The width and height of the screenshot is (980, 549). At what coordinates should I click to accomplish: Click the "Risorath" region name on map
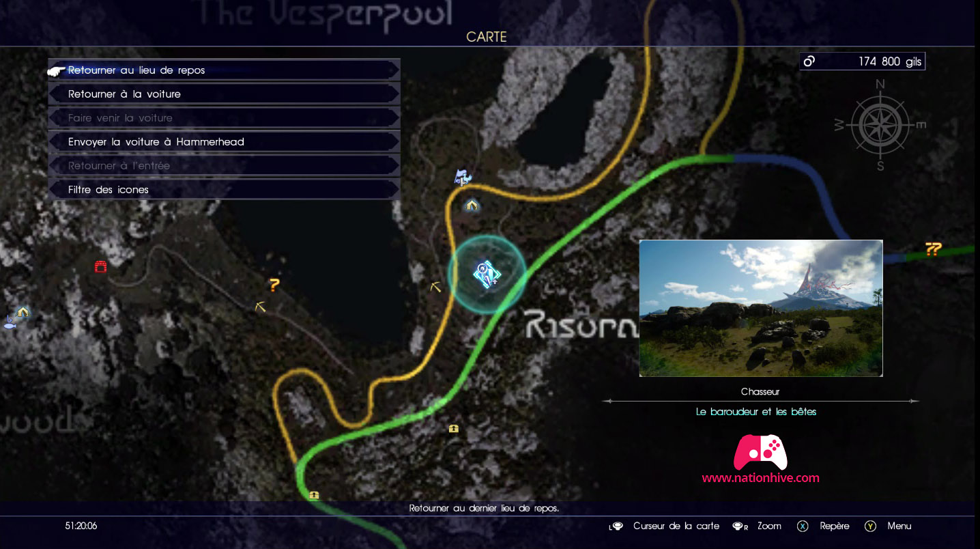coord(581,326)
